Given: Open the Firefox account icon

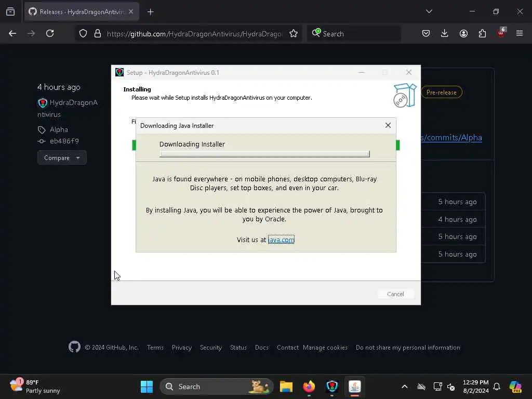Looking at the screenshot, I should pyautogui.click(x=463, y=33).
